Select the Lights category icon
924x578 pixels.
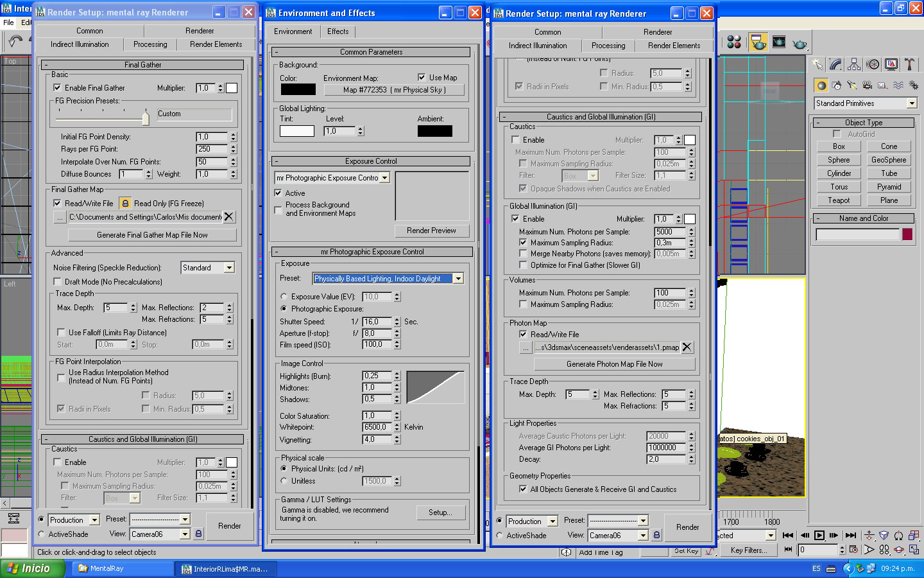[x=852, y=85]
